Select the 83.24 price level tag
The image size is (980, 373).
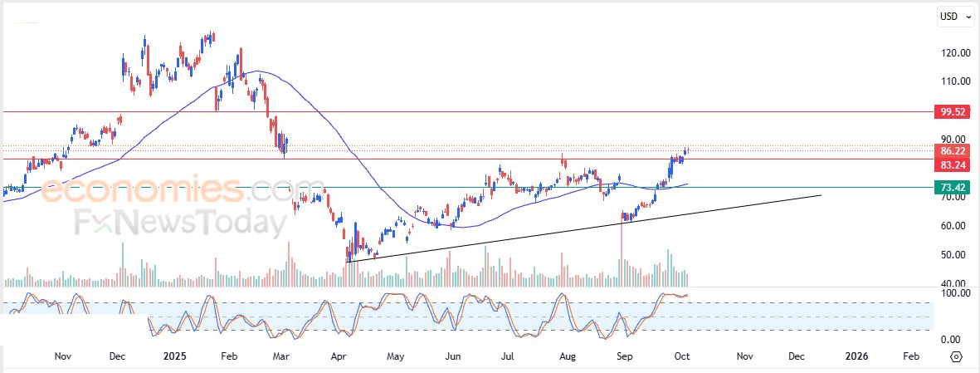(949, 165)
